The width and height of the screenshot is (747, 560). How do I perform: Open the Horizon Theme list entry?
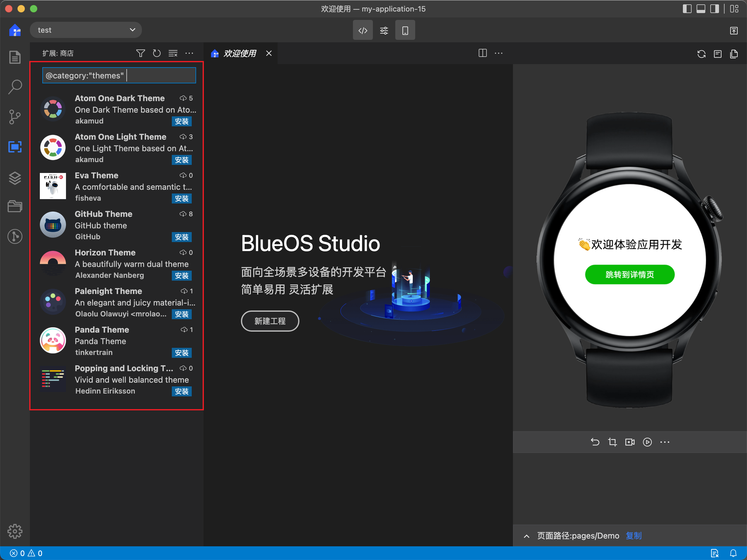117,264
